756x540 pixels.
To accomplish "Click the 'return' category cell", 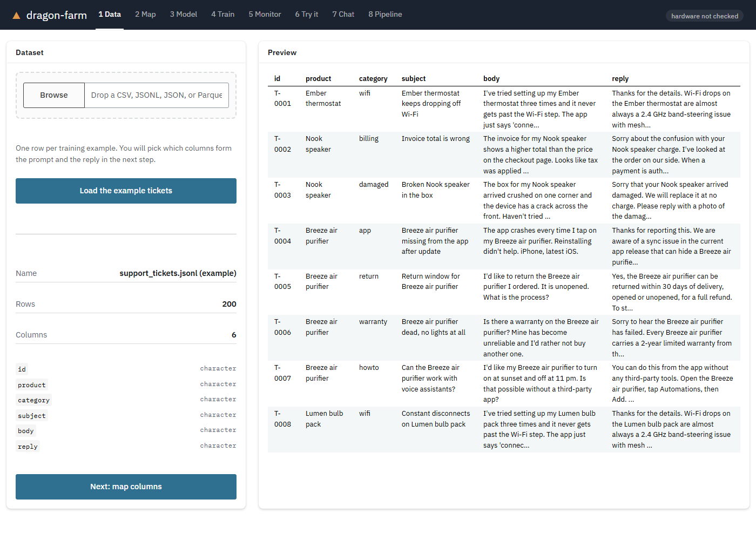I will pos(369,276).
